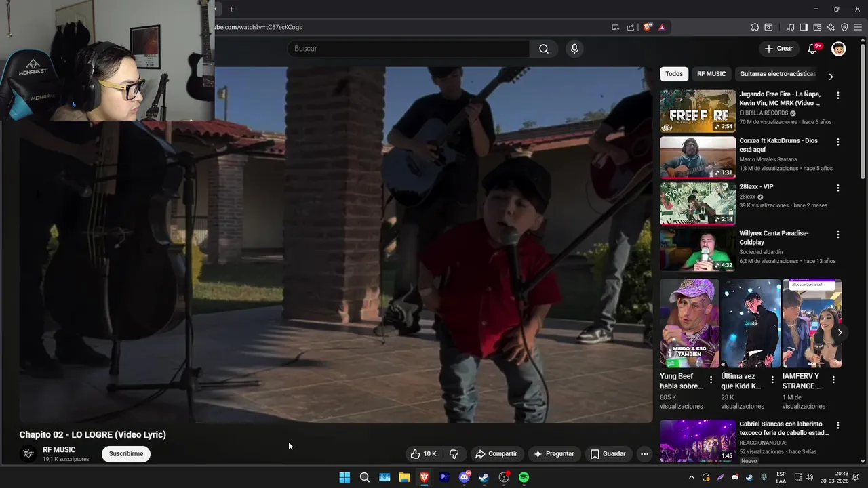The width and height of the screenshot is (868, 488).
Task: Click the Compartir share button
Action: click(x=496, y=454)
